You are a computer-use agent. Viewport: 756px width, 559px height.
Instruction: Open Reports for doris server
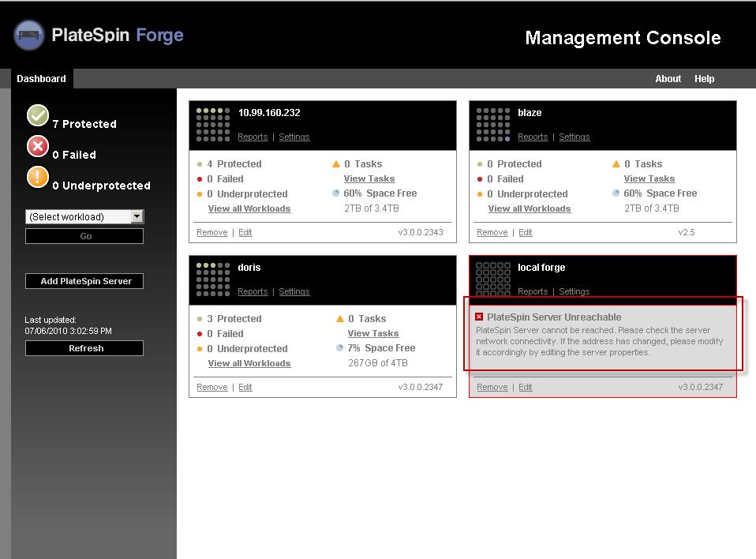click(253, 292)
